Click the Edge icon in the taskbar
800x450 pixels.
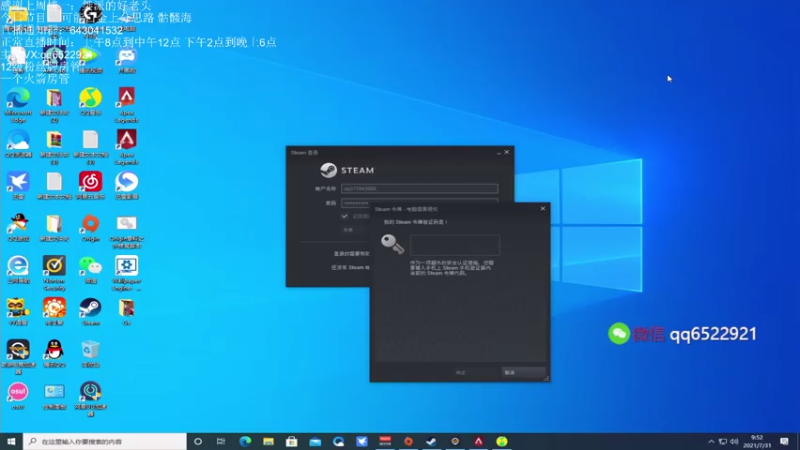[245, 441]
